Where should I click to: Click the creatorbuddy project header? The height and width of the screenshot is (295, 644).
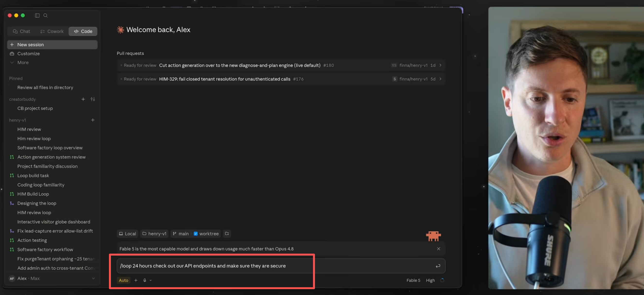pyautogui.click(x=23, y=99)
